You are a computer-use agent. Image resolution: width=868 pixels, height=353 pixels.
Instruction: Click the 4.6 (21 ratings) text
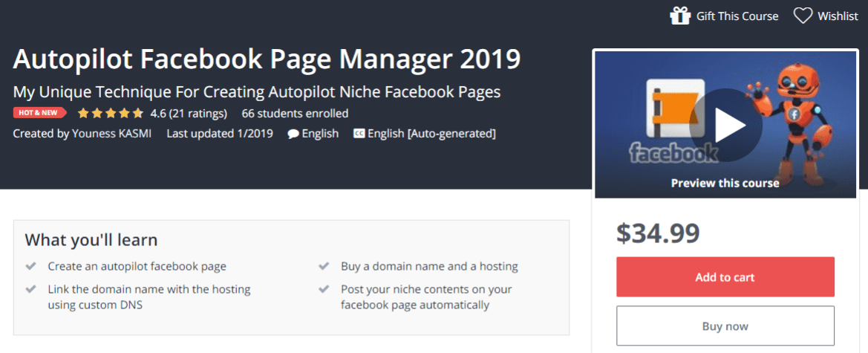point(189,114)
